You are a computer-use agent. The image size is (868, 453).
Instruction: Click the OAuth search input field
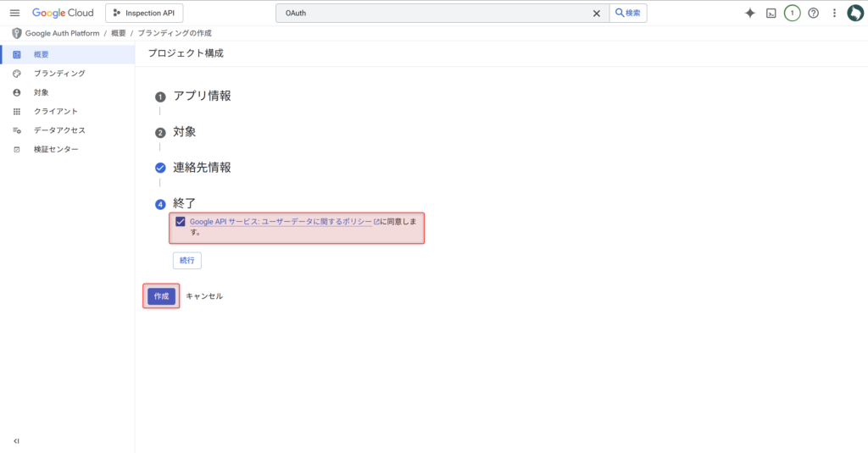tap(432, 14)
